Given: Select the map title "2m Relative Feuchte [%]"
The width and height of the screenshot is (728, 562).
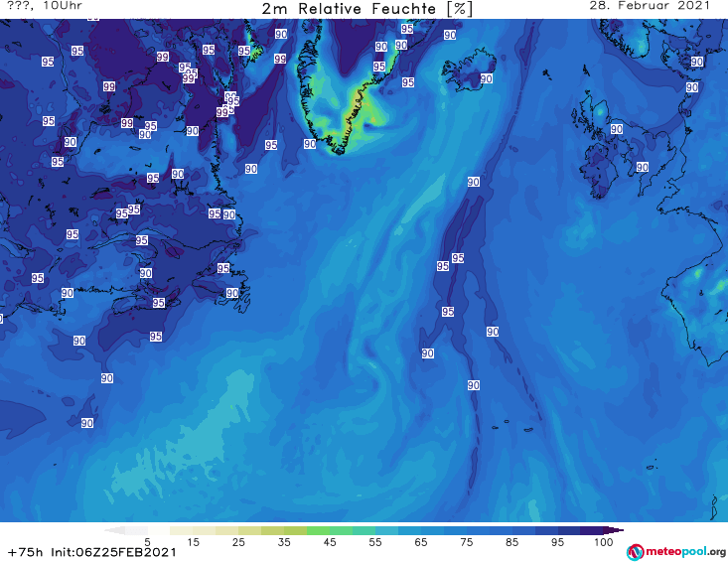Looking at the screenshot, I should click(366, 9).
